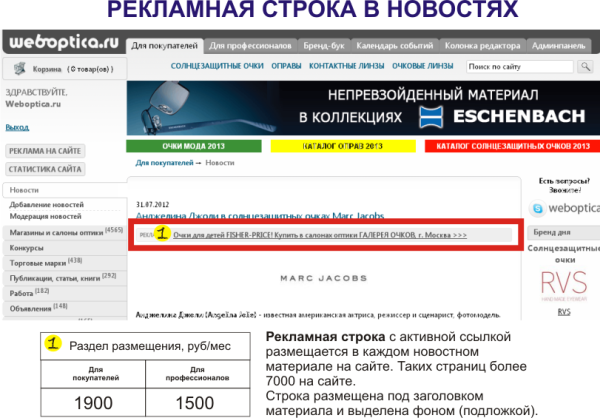
Task: Click FISHER-PRICE advertising line link
Action: [320, 235]
